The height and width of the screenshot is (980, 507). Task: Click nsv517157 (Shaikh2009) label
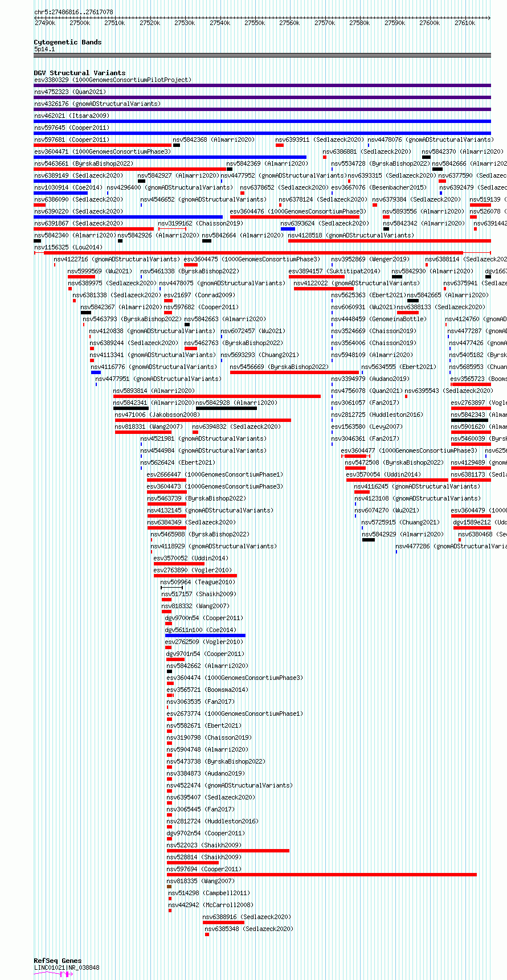tap(199, 594)
